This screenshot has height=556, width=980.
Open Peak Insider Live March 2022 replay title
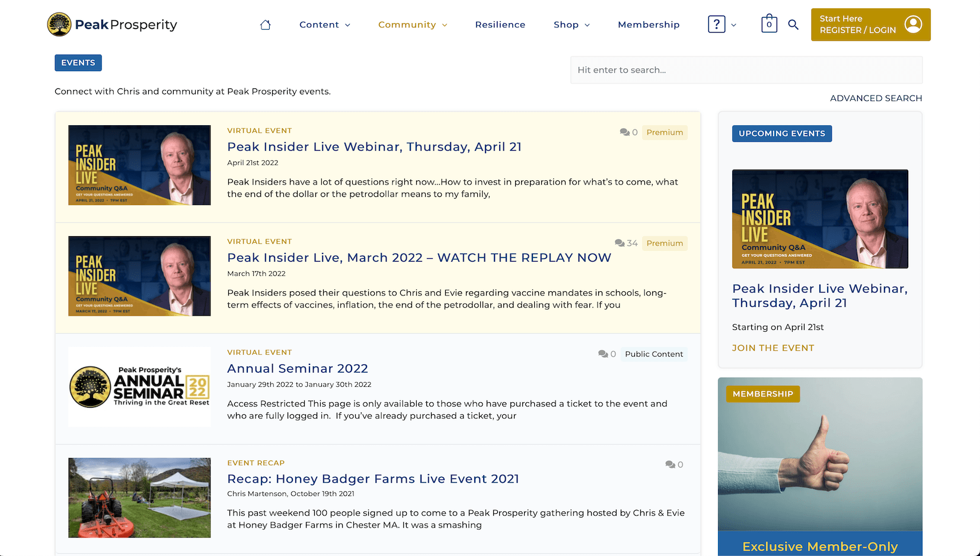419,258
